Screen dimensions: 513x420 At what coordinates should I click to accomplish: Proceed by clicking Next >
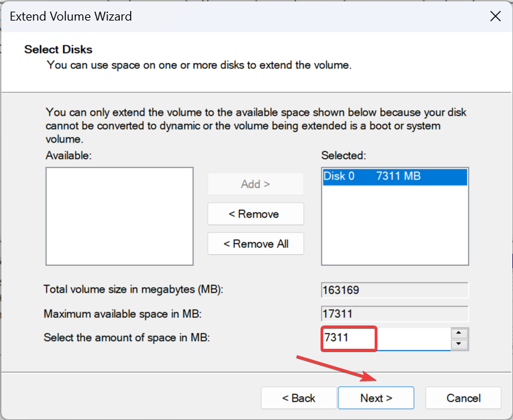pyautogui.click(x=376, y=398)
